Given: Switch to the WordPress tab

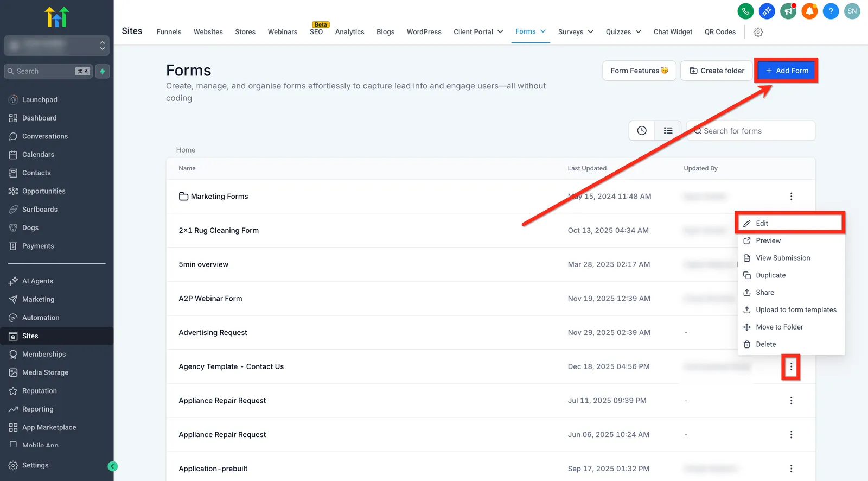Looking at the screenshot, I should [x=424, y=32].
